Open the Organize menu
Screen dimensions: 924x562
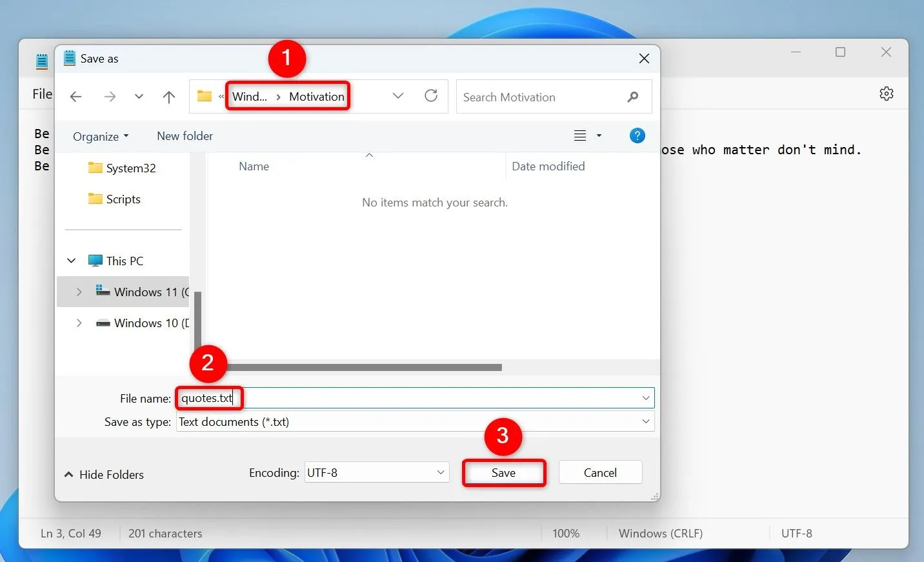click(101, 136)
